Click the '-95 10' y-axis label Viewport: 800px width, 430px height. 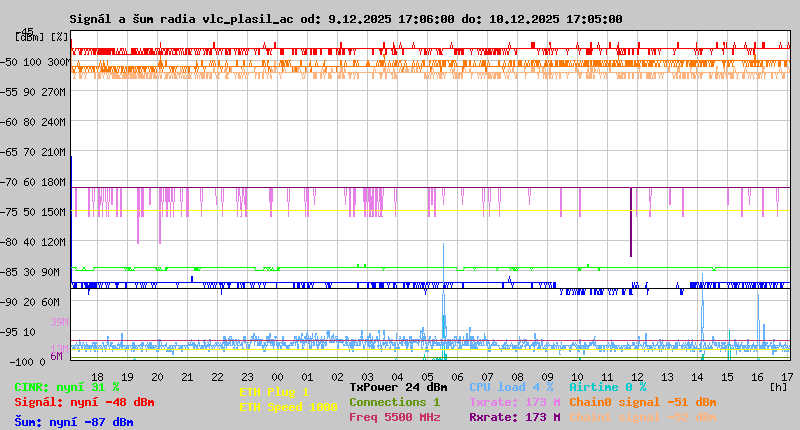(18, 332)
